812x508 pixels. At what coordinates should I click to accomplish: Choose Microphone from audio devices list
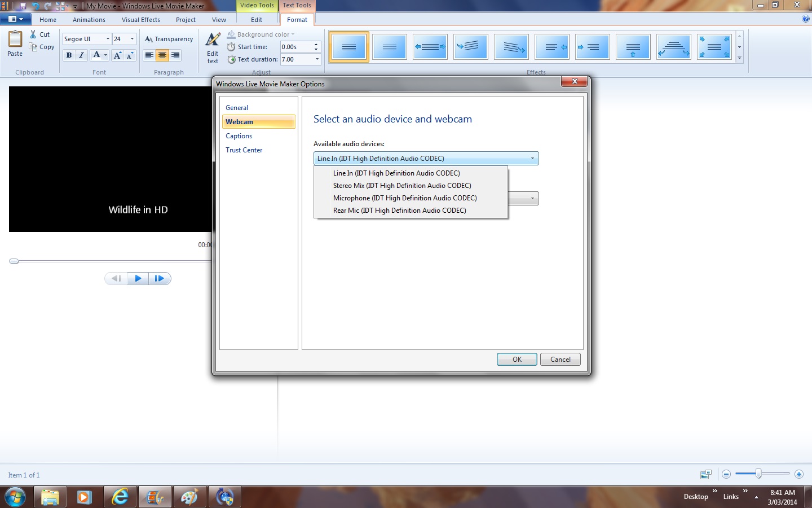tap(405, 198)
